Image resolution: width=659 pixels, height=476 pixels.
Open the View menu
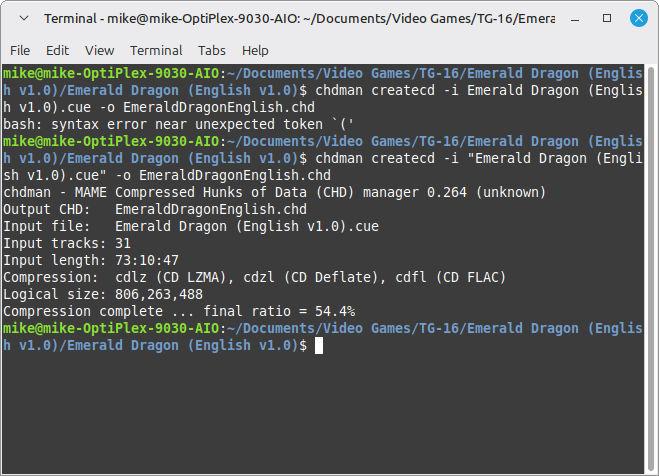coord(99,50)
